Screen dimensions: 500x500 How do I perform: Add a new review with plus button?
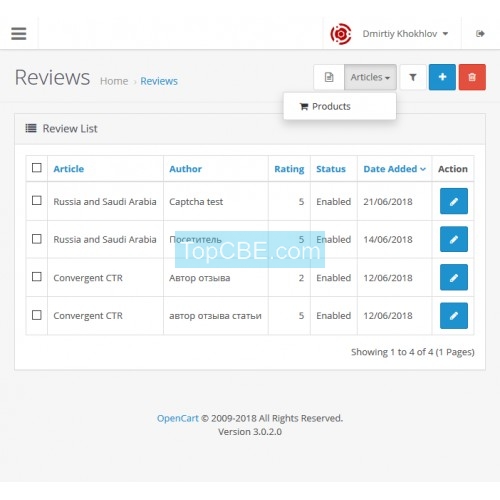(x=442, y=77)
